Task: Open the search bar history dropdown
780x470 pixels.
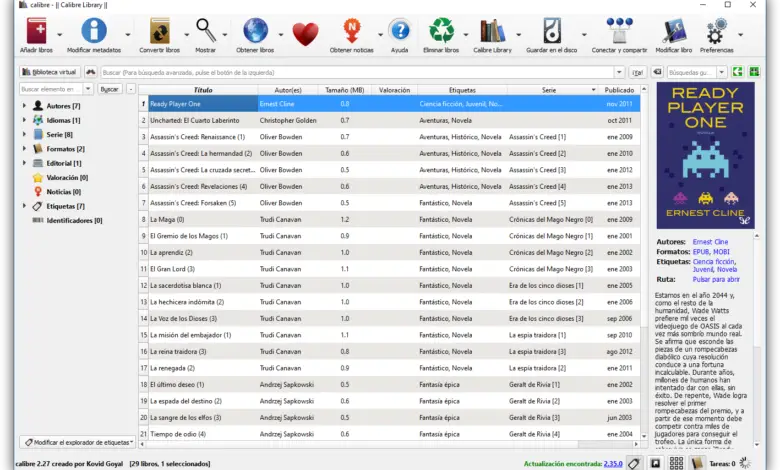Action: point(619,72)
